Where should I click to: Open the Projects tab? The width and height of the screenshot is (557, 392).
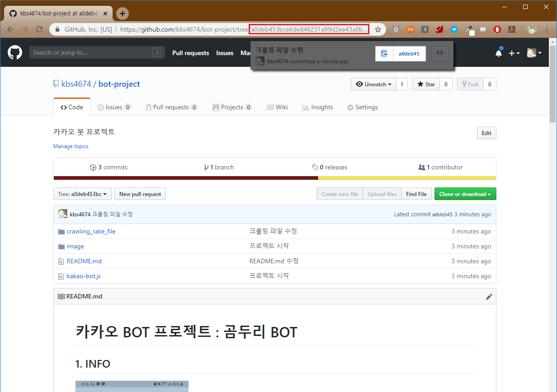coord(232,107)
